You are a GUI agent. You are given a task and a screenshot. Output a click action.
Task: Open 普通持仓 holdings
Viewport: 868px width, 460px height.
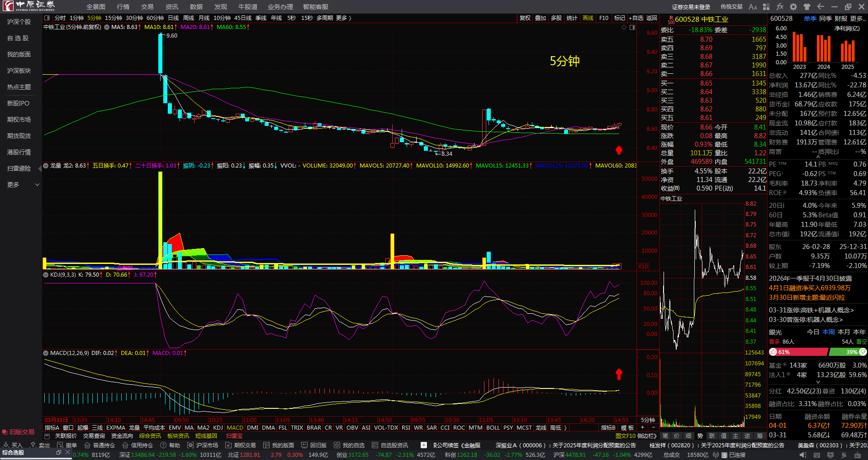[x=100, y=445]
